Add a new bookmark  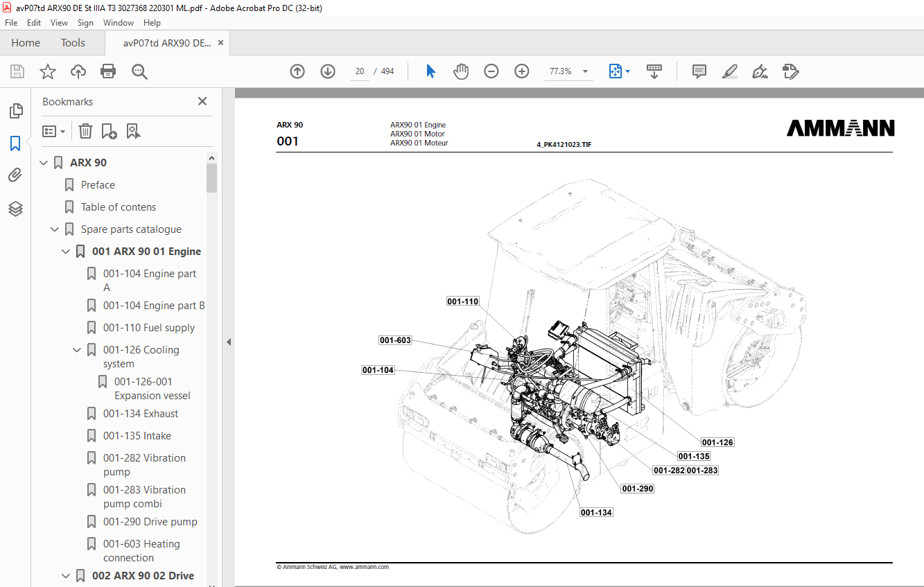109,131
